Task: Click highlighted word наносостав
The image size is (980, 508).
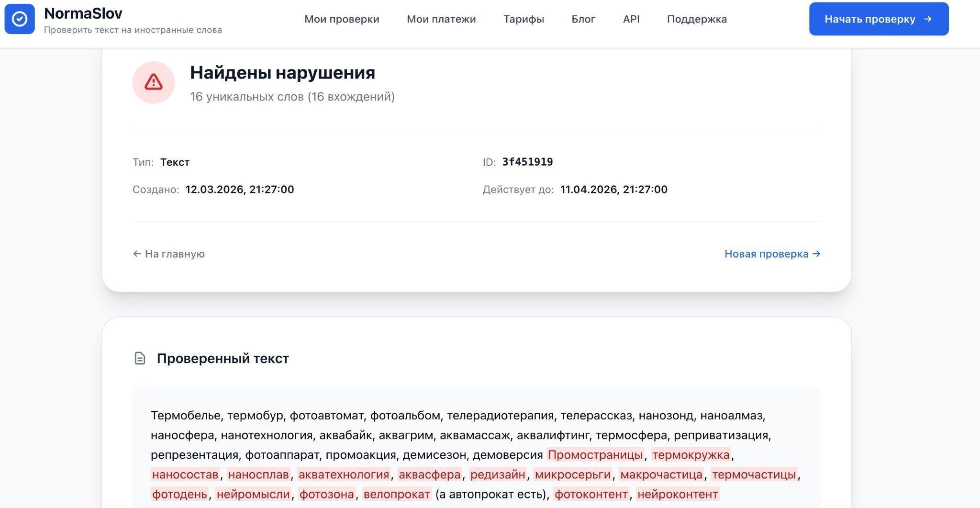Action: coord(185,474)
